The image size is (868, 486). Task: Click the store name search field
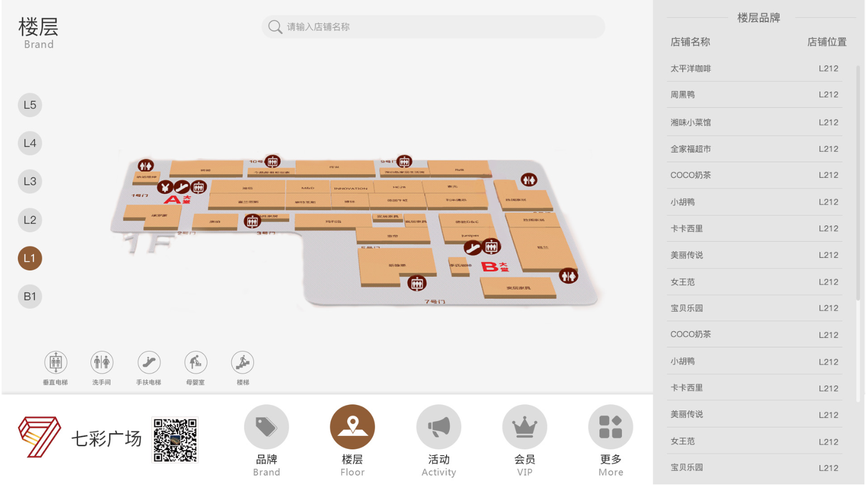pyautogui.click(x=433, y=27)
